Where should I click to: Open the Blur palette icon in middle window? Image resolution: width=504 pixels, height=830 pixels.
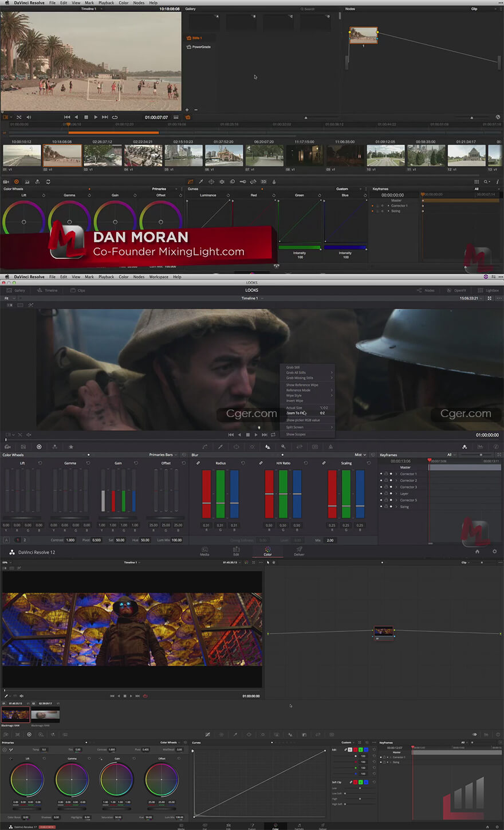tap(267, 447)
